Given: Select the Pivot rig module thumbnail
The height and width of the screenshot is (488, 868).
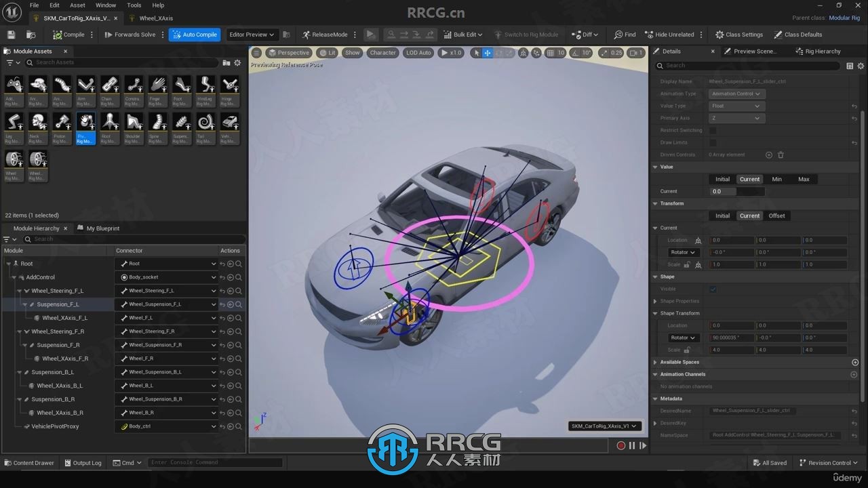Looking at the screenshot, I should coord(85,128).
